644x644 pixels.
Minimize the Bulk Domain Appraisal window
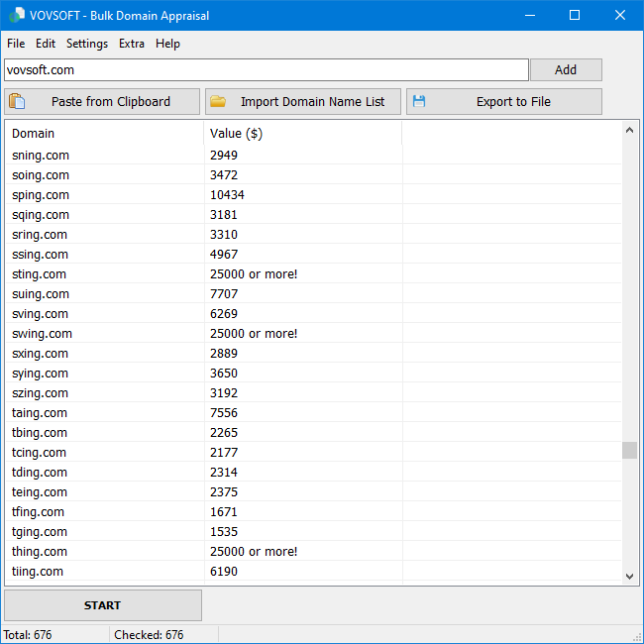(x=530, y=16)
